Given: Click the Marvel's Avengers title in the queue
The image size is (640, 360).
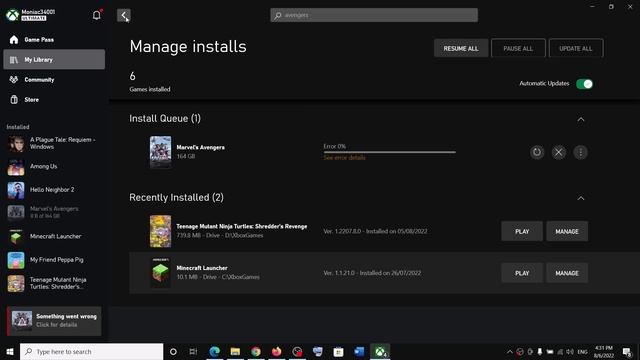Looking at the screenshot, I should pos(200,147).
